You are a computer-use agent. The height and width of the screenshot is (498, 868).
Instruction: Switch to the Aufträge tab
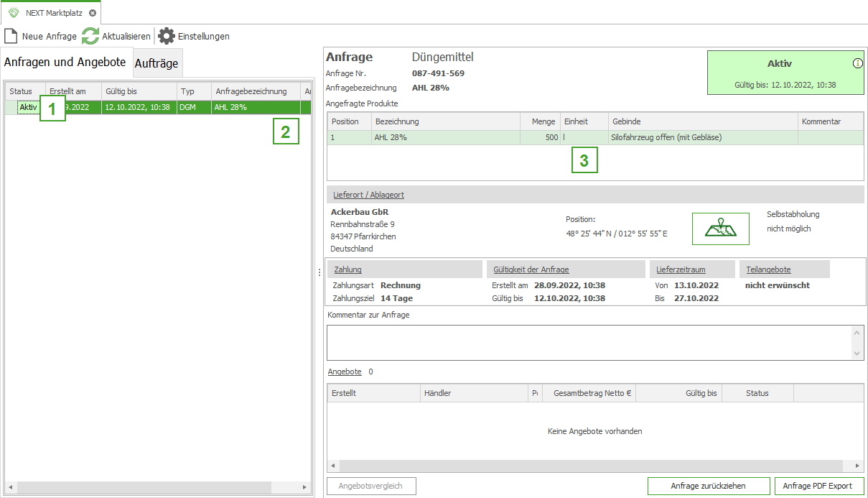click(157, 63)
